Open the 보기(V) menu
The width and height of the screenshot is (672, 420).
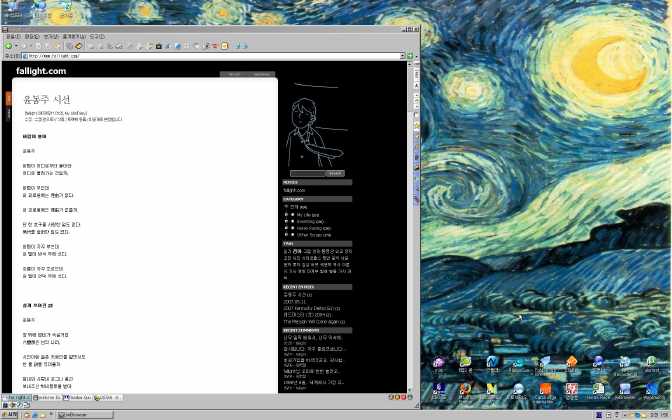coord(51,37)
